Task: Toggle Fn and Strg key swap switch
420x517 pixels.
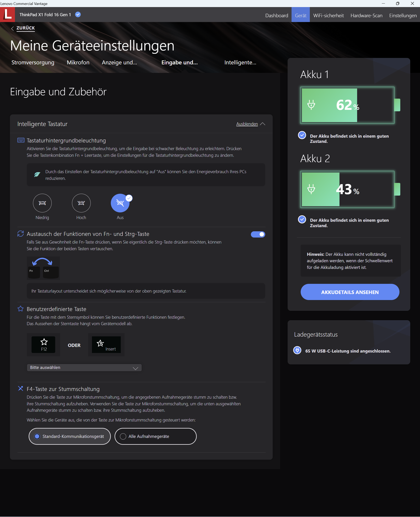Action: point(258,234)
